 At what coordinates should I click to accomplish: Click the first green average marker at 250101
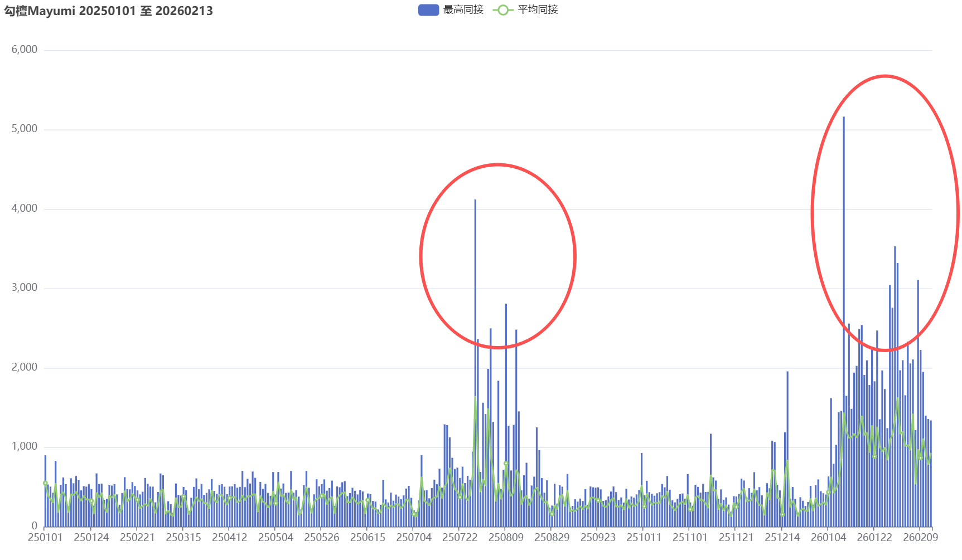click(45, 483)
